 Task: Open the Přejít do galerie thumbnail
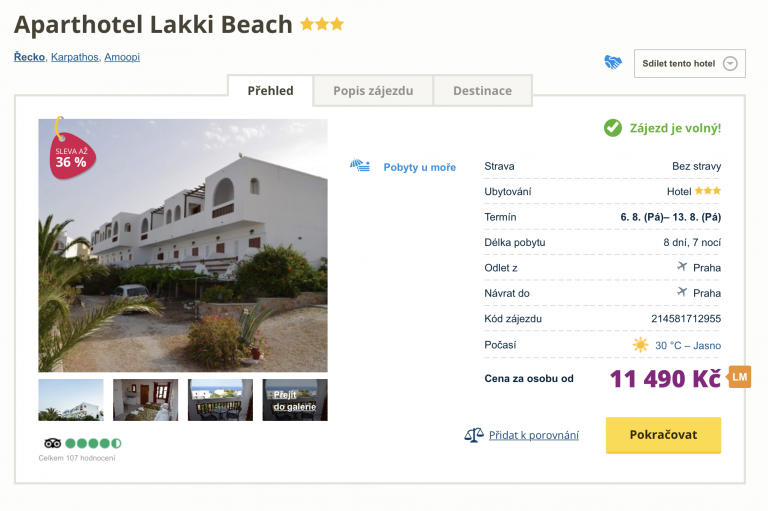(x=295, y=400)
